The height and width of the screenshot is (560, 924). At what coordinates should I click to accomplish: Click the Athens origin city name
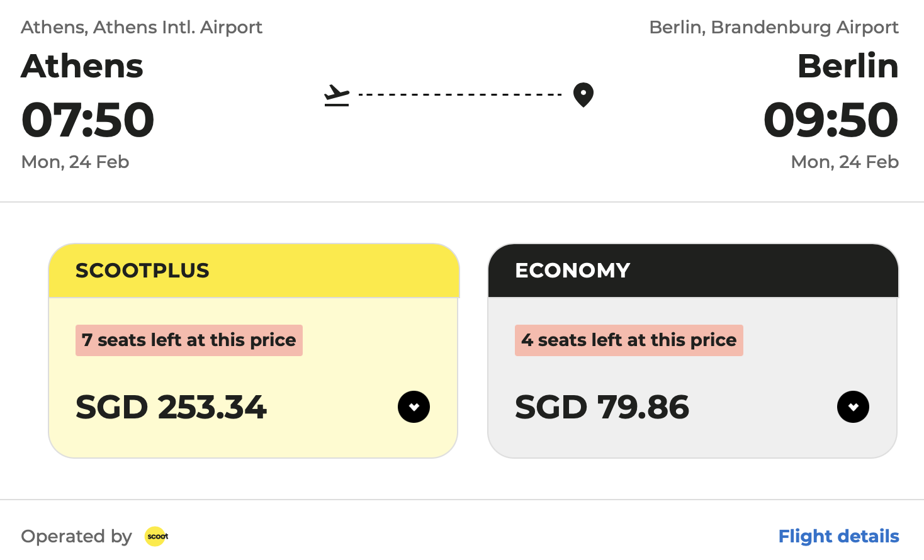[82, 66]
